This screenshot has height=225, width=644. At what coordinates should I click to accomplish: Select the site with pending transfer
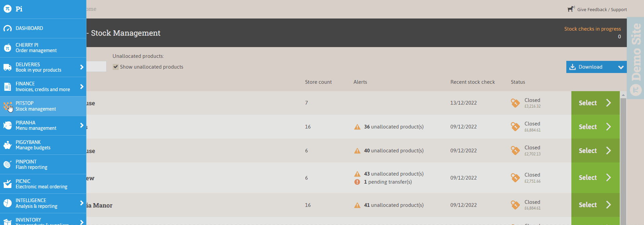(x=595, y=178)
